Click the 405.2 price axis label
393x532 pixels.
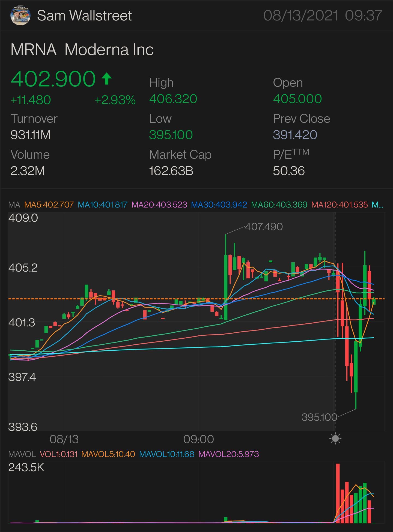[23, 267]
